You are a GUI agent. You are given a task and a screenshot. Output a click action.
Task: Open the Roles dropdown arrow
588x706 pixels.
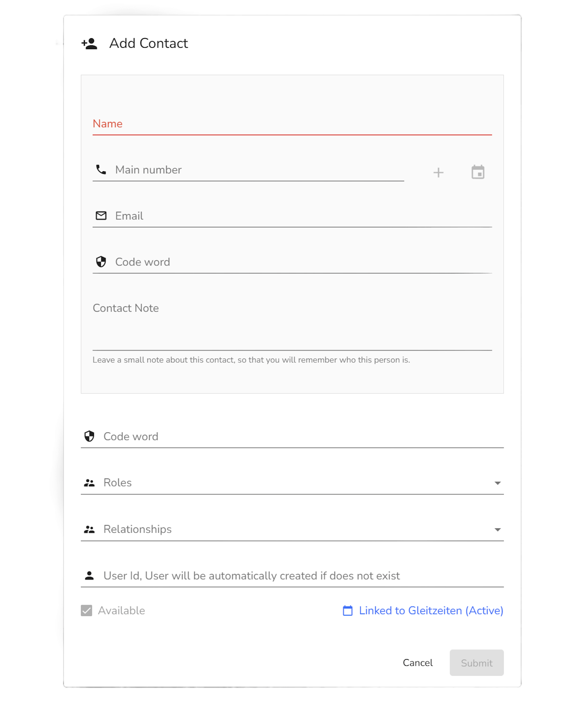click(497, 483)
